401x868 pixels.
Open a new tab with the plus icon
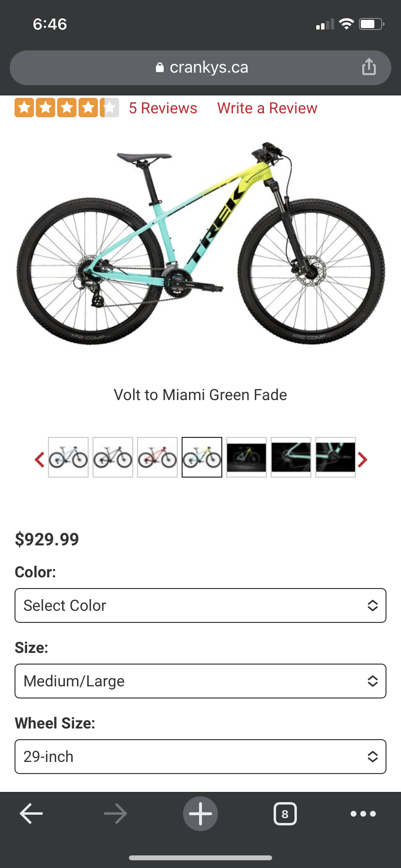(x=200, y=813)
